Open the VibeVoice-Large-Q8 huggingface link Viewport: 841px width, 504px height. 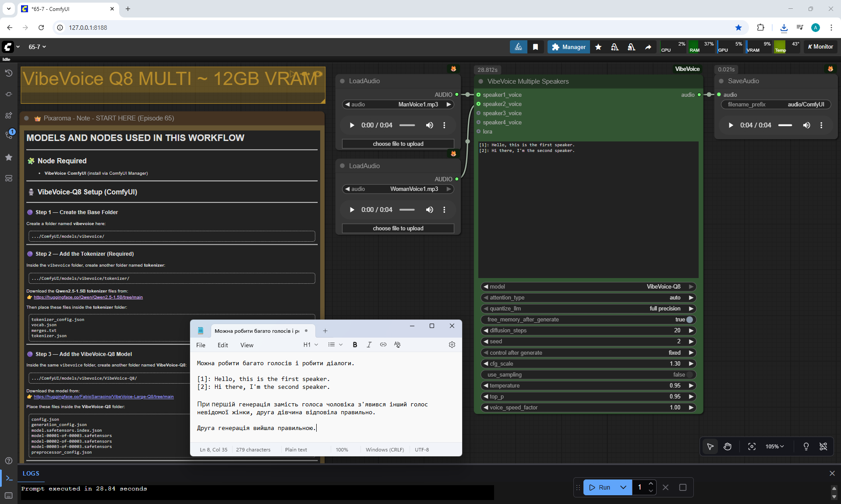coord(103,397)
